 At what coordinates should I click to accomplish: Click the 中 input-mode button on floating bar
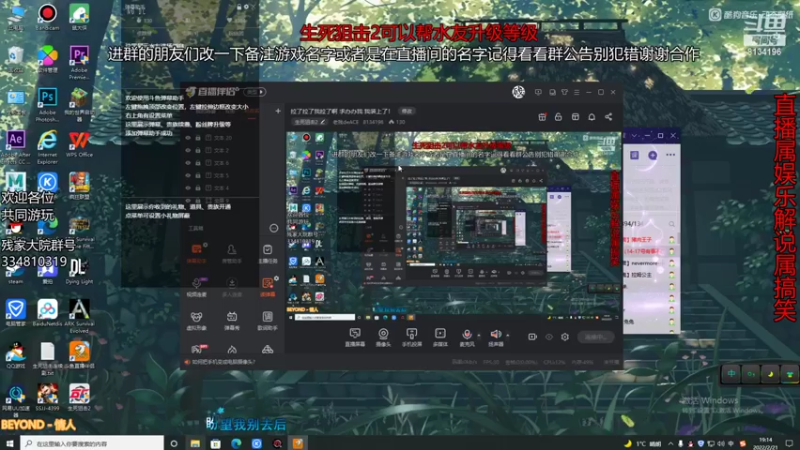732,374
